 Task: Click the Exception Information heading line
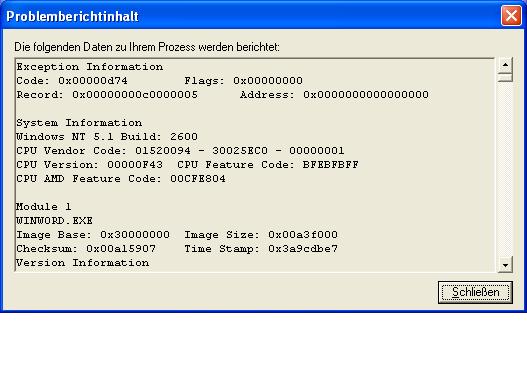[x=90, y=67]
